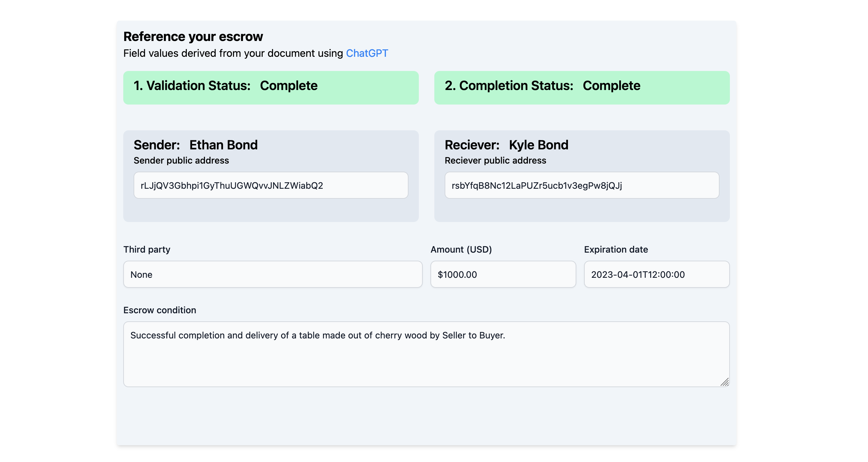Grab the text area resize handle
Viewport: 868px width, 462px height.
pos(724,382)
